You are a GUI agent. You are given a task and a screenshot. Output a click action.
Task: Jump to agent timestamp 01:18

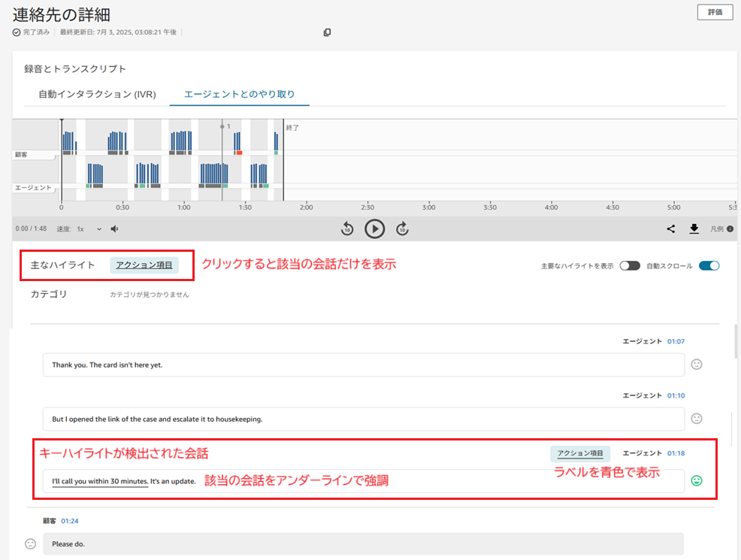676,453
